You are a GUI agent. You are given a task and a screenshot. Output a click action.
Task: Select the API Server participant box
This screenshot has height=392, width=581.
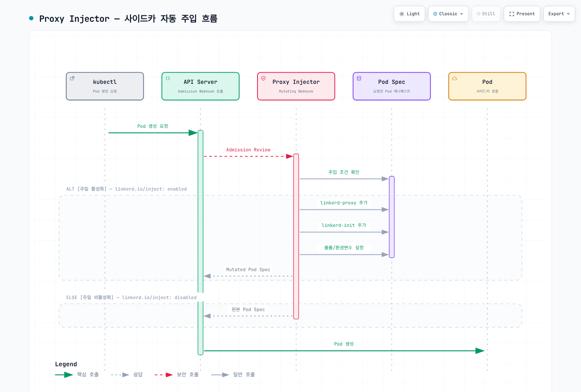[x=200, y=86]
